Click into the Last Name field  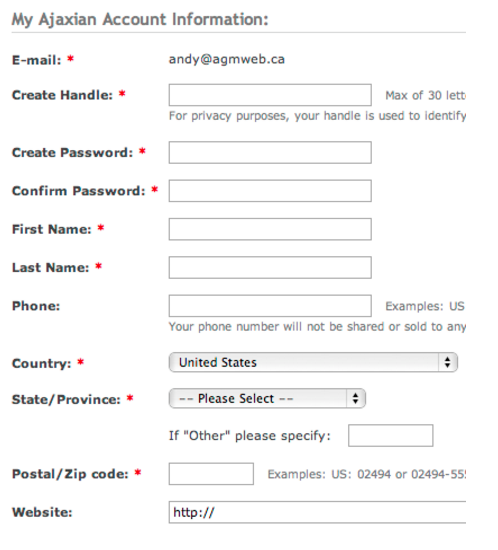(270, 267)
